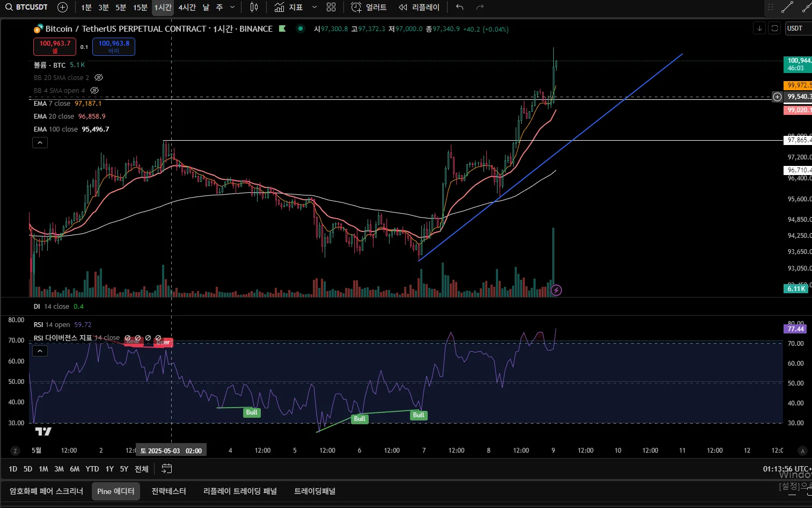Open the candlestick chart type selector
This screenshot has height=508, width=812.
tap(254, 7)
